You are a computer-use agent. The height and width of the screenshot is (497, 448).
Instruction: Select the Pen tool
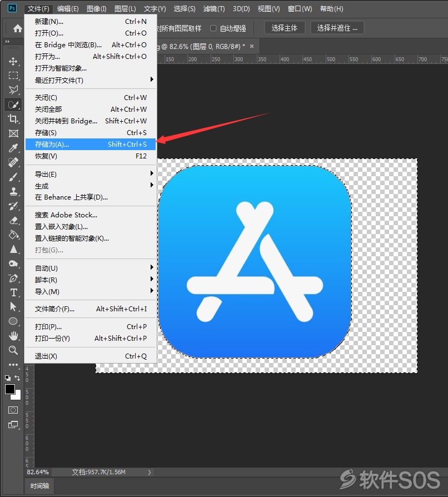click(x=13, y=279)
